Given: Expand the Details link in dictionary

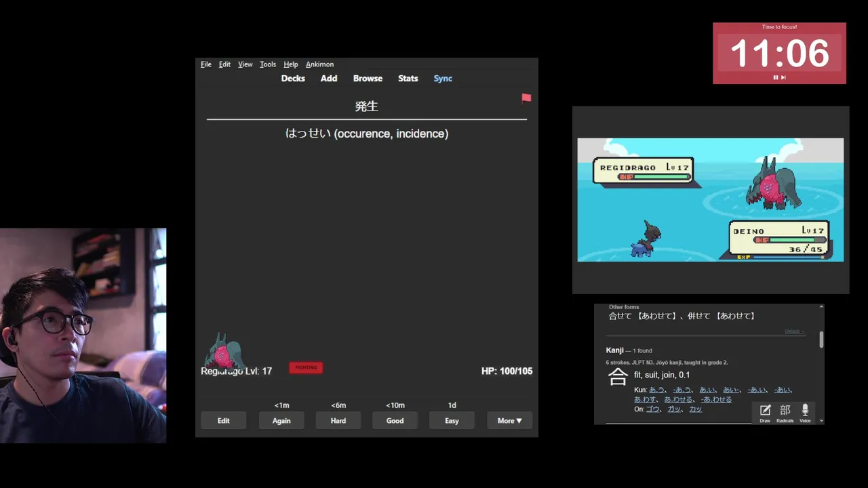Looking at the screenshot, I should click(x=795, y=331).
